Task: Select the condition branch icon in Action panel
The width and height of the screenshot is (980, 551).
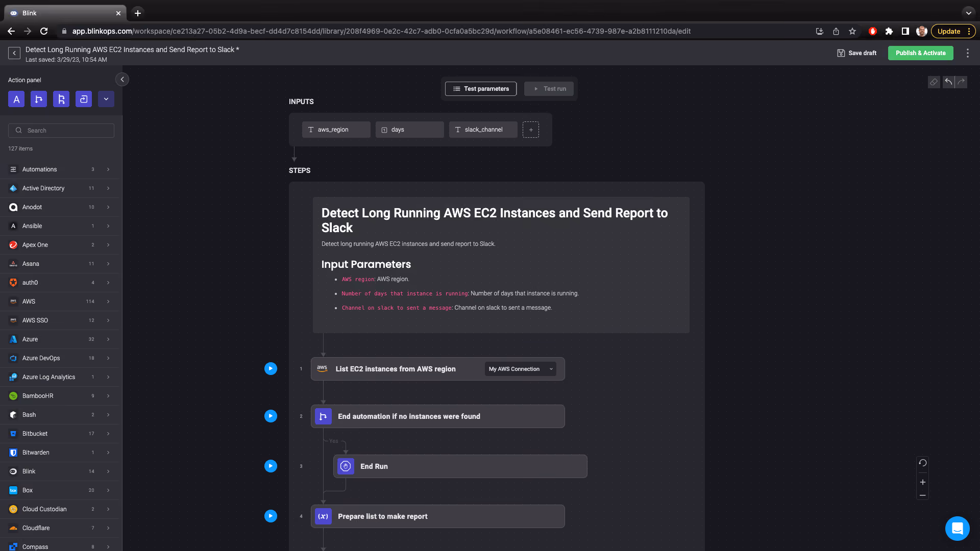Action: [39, 99]
